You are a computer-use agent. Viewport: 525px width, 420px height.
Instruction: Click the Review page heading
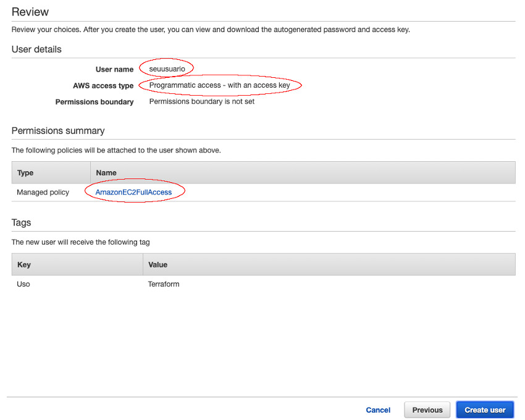pyautogui.click(x=30, y=12)
